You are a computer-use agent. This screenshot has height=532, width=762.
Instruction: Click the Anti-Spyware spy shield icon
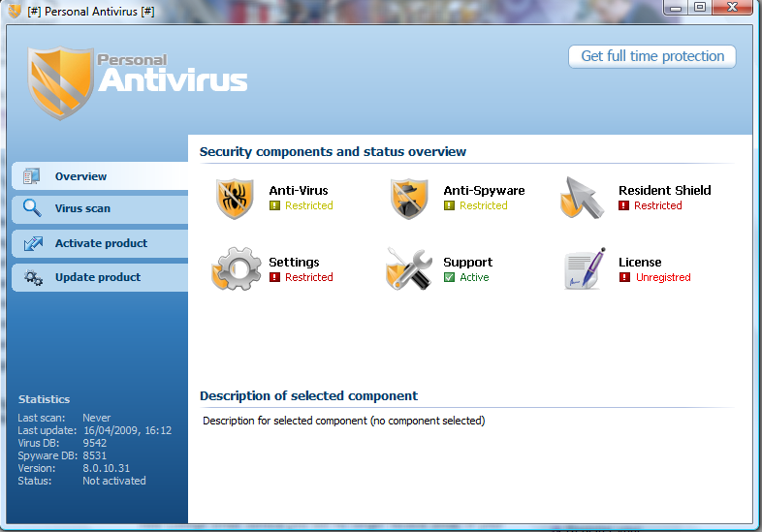(x=409, y=199)
